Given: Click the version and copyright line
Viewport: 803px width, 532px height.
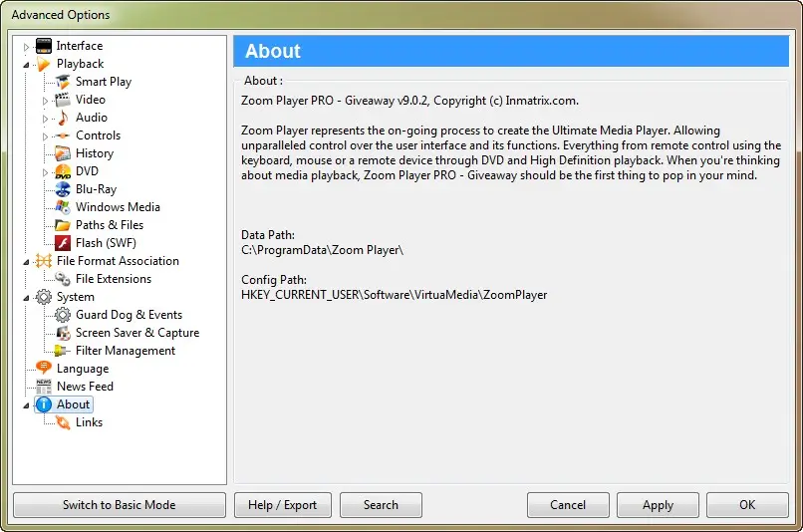Looking at the screenshot, I should pos(409,101).
